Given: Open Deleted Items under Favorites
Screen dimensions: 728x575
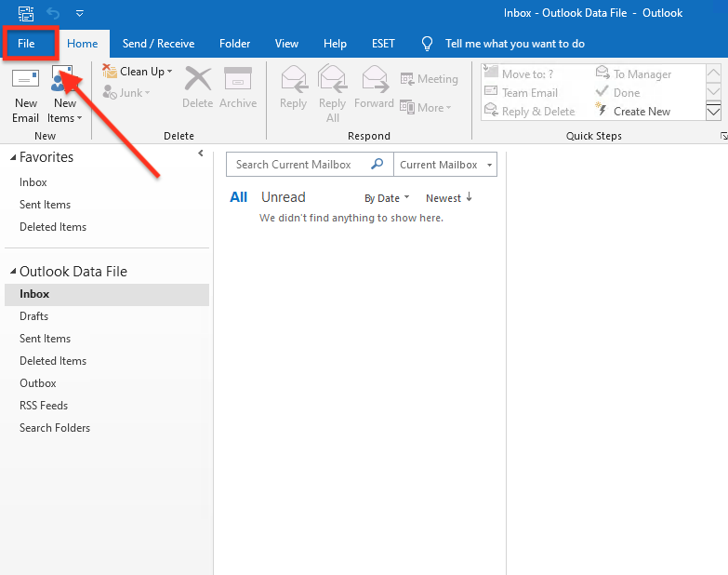Looking at the screenshot, I should pyautogui.click(x=53, y=227).
